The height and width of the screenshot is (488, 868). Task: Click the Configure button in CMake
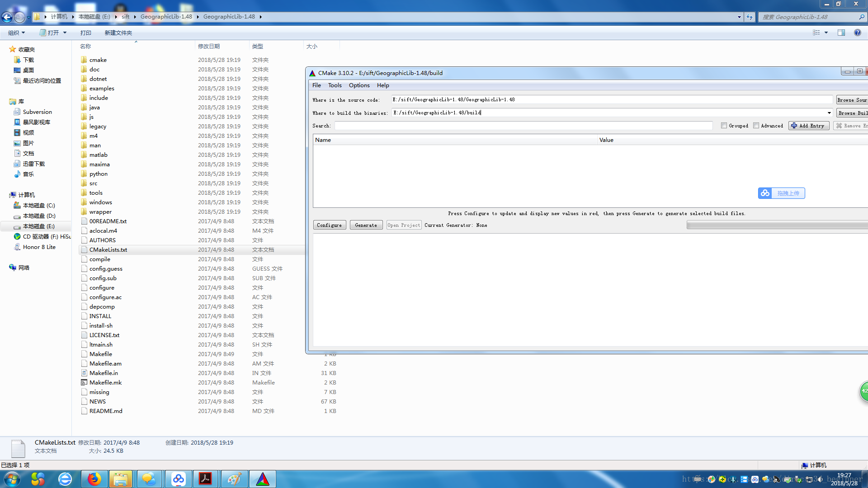click(330, 225)
